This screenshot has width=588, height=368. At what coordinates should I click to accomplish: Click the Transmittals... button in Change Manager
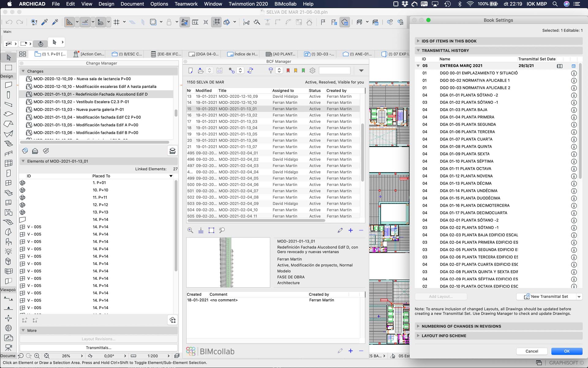point(98,348)
